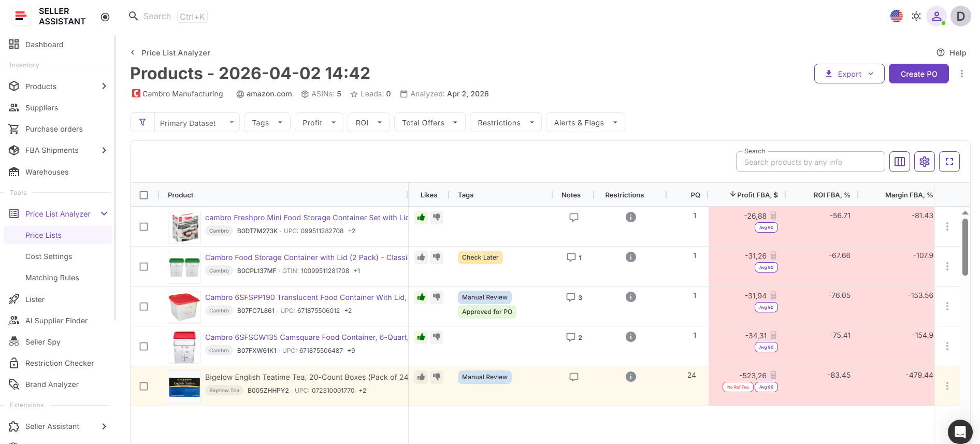Tick the select-all checkbox in the table header
The height and width of the screenshot is (444, 980).
click(144, 195)
